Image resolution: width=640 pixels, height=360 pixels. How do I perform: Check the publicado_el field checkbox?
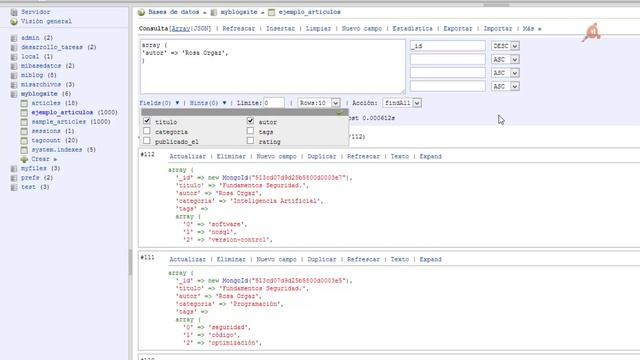pos(147,141)
